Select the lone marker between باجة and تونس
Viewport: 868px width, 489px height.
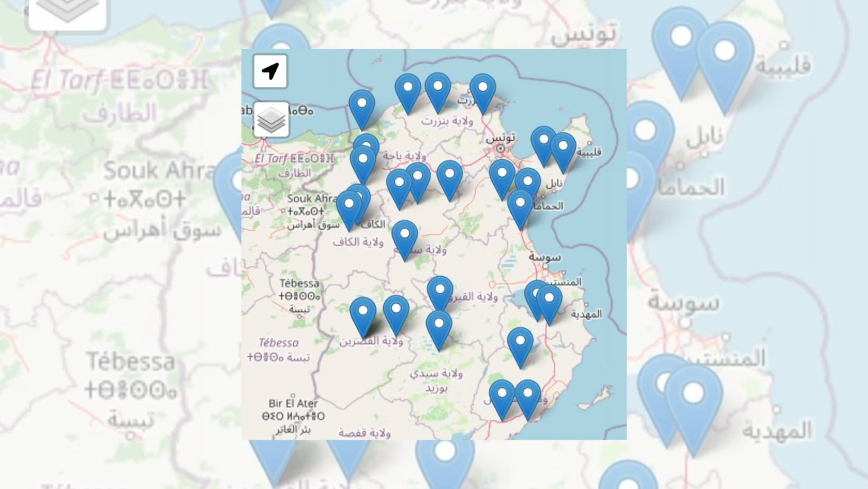click(x=449, y=181)
